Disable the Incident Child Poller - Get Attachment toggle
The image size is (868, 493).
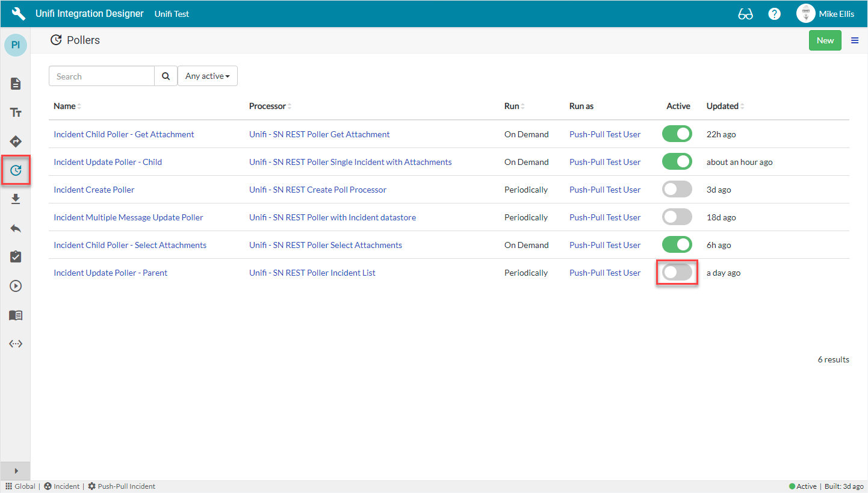click(x=677, y=134)
